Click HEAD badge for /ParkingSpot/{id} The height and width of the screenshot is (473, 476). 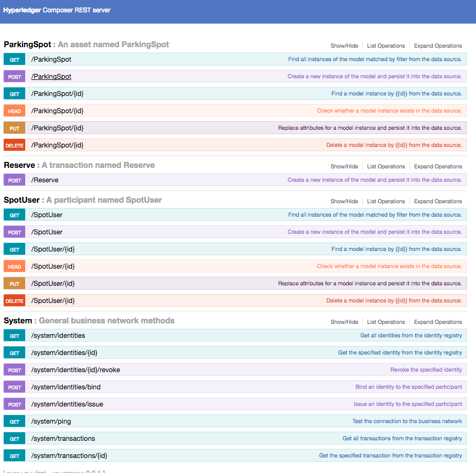(14, 111)
